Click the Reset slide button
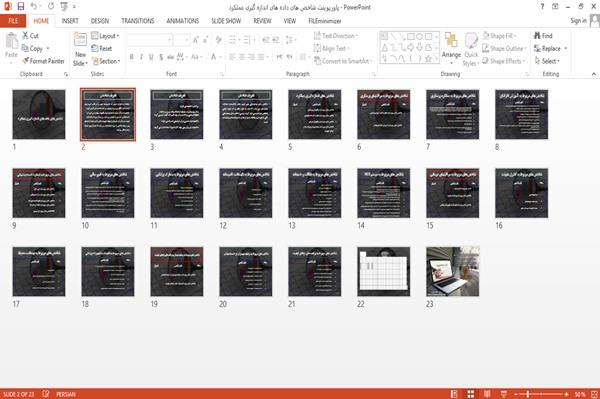The height and width of the screenshot is (399, 600). (102, 48)
